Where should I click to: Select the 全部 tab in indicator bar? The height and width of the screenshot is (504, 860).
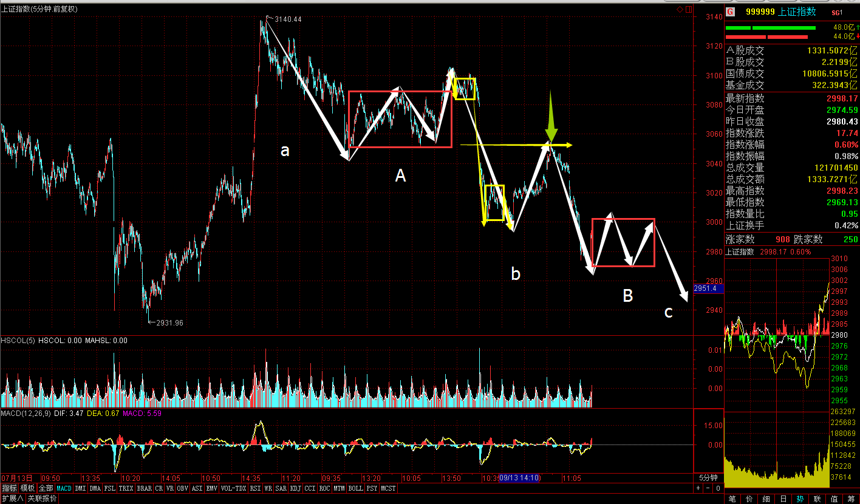click(x=46, y=488)
